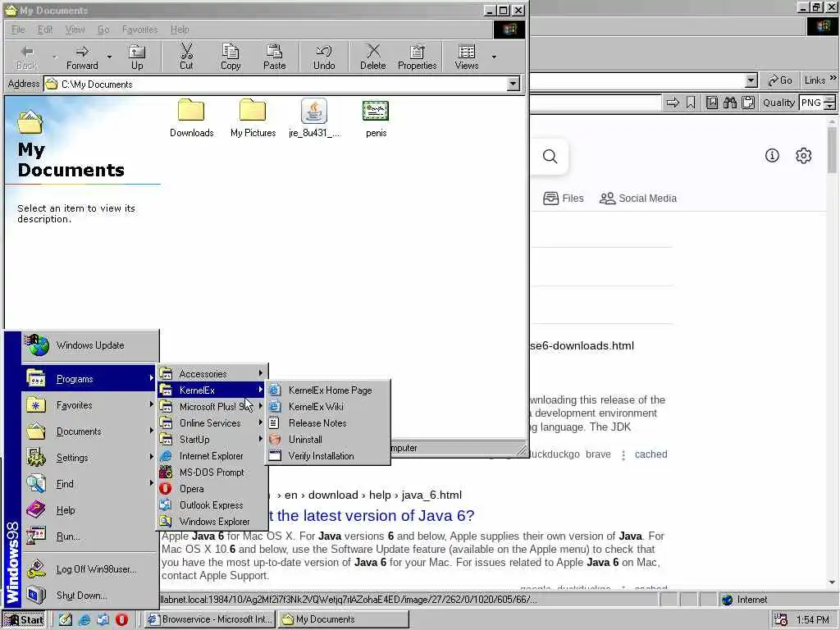The height and width of the screenshot is (630, 840).
Task: Click the Views toolbar icon
Action: 467,57
